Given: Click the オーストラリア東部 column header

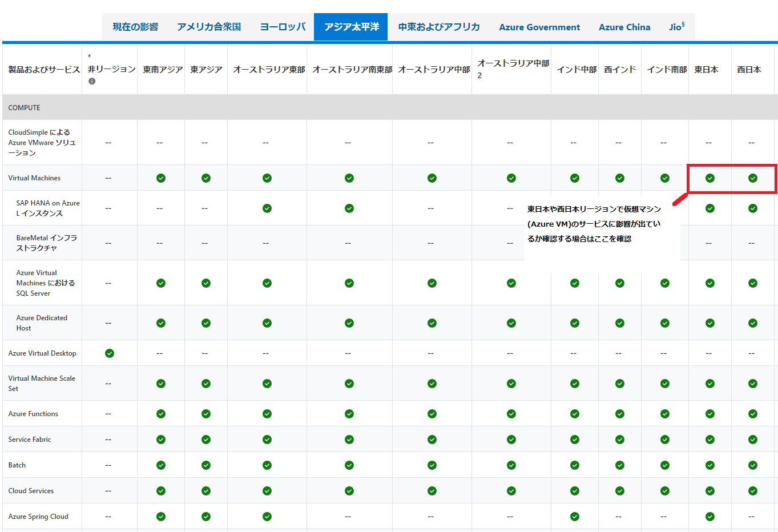Looking at the screenshot, I should tap(269, 70).
